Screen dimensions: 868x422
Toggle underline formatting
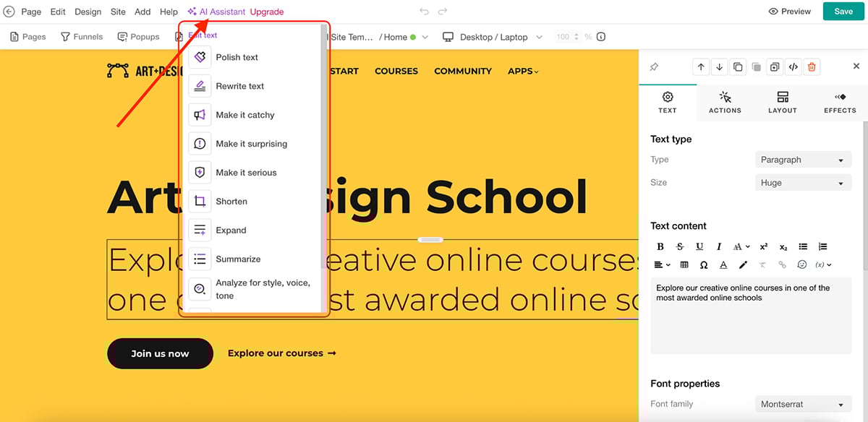(699, 246)
